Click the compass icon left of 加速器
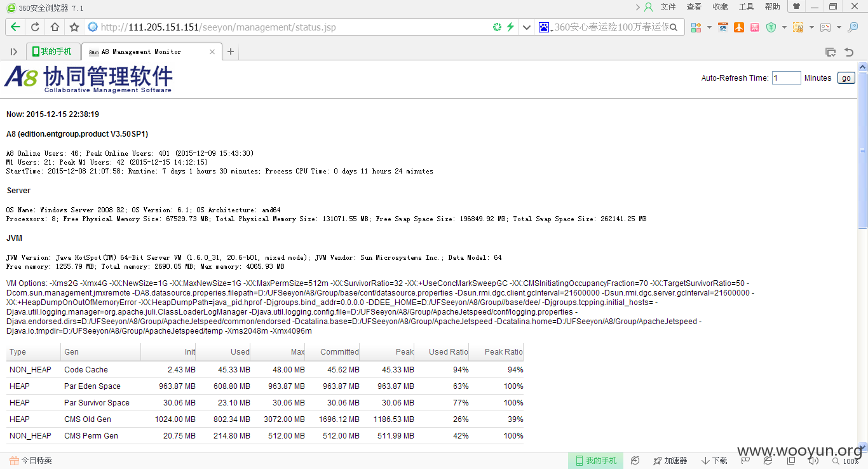The image size is (868, 469). point(635,461)
